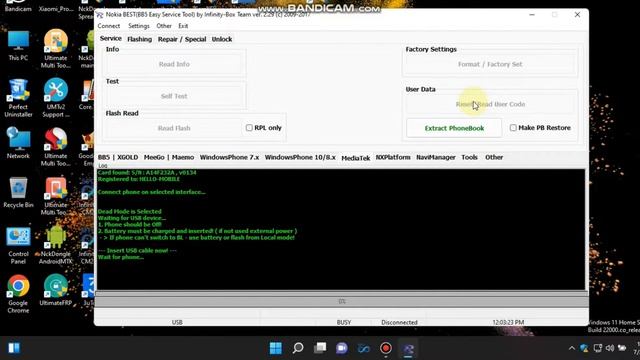Click the Read Info button
The width and height of the screenshot is (640, 360).
coord(174,64)
